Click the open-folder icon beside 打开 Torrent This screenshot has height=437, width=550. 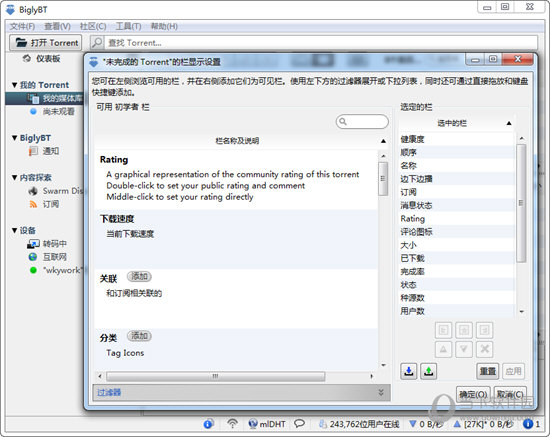click(21, 42)
